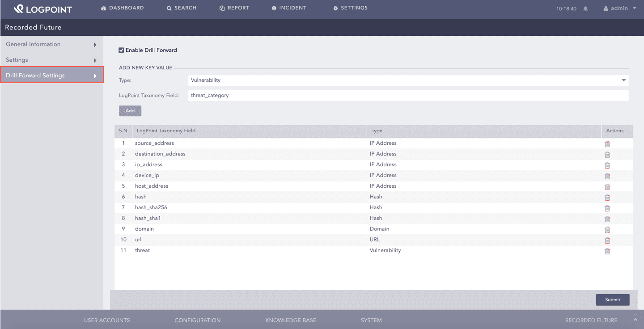Click the trash icon beside the url row

coord(607,240)
